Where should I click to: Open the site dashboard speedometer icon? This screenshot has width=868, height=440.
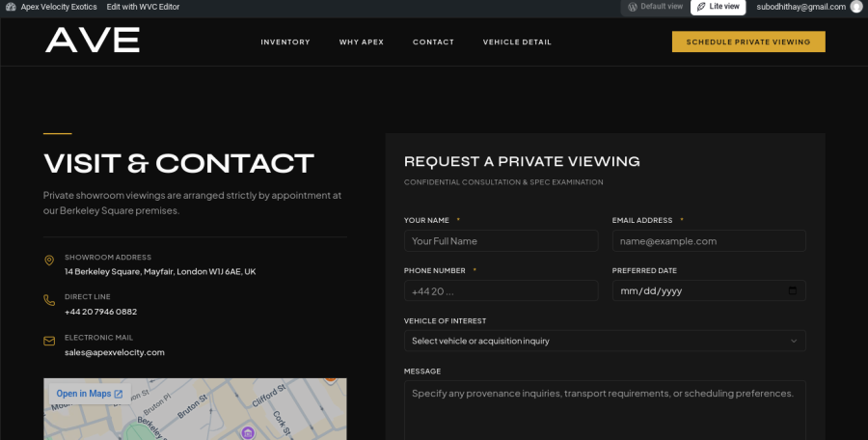[x=11, y=7]
